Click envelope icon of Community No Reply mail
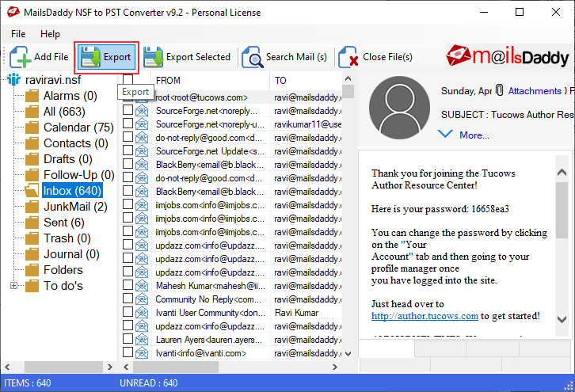575x392 pixels. click(x=142, y=299)
